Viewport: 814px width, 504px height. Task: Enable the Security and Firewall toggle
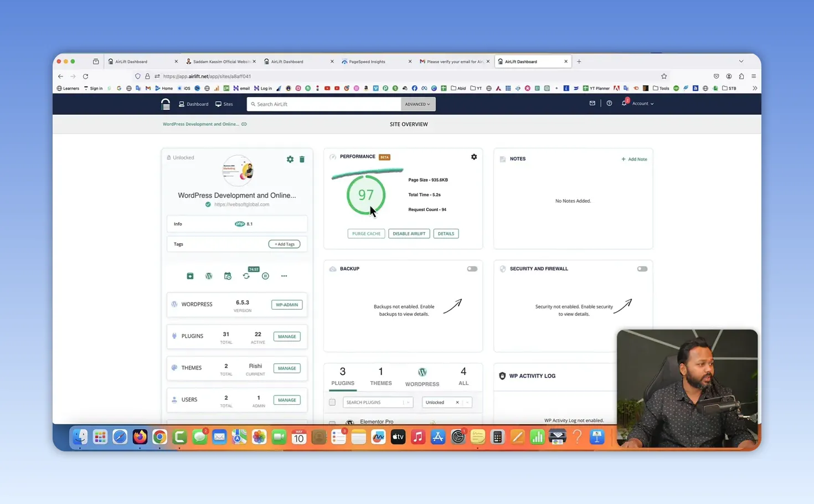642,269
